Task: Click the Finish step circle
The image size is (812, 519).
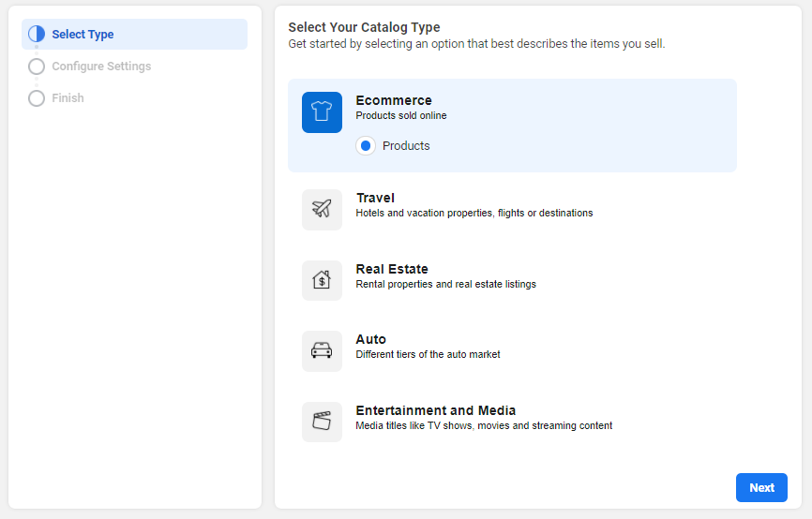Action: coord(37,98)
